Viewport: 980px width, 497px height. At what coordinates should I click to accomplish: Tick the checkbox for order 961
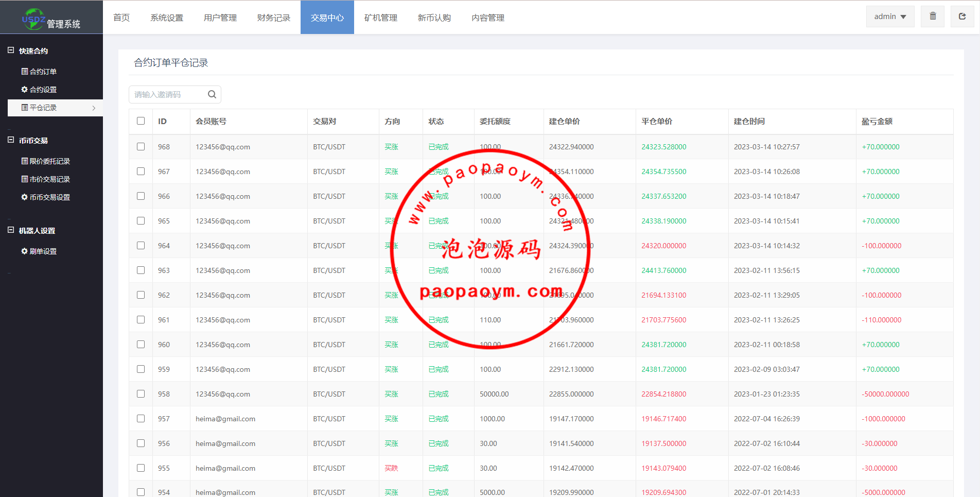coord(141,320)
